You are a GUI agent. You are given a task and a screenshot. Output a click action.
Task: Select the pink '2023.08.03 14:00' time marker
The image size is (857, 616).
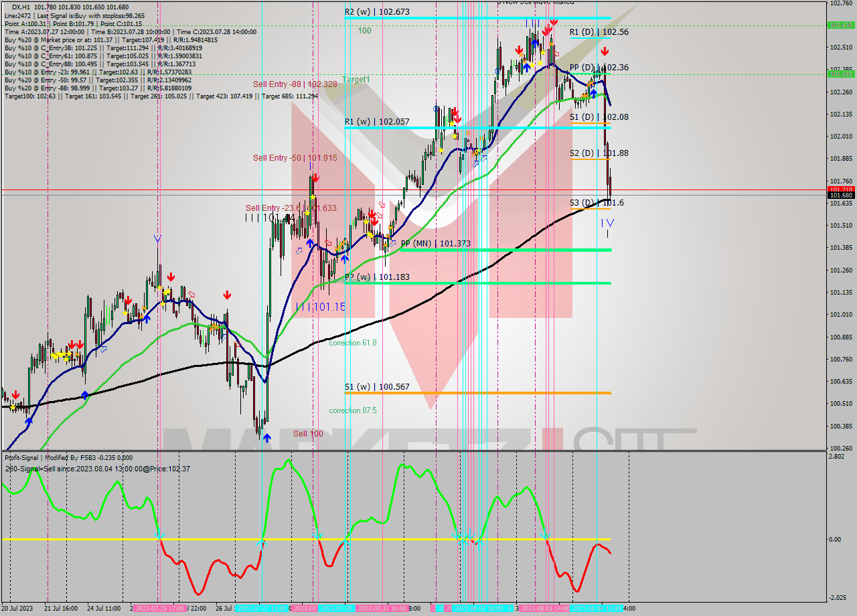(544, 609)
